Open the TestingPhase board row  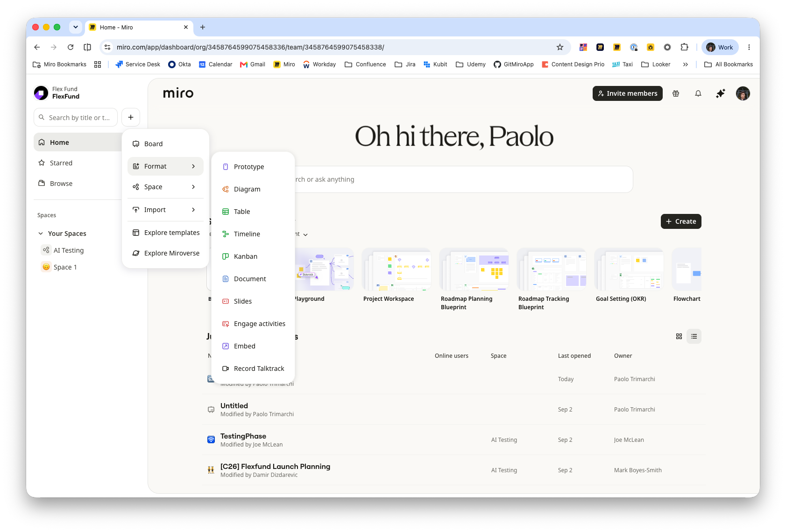click(454, 440)
